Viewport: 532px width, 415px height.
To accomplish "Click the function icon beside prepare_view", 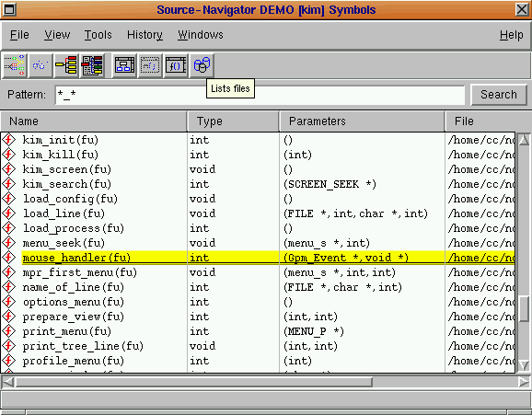I will pos(9,317).
